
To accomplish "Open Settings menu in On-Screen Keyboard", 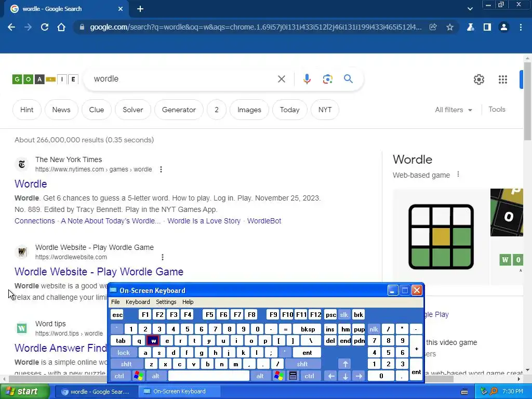I will (166, 302).
